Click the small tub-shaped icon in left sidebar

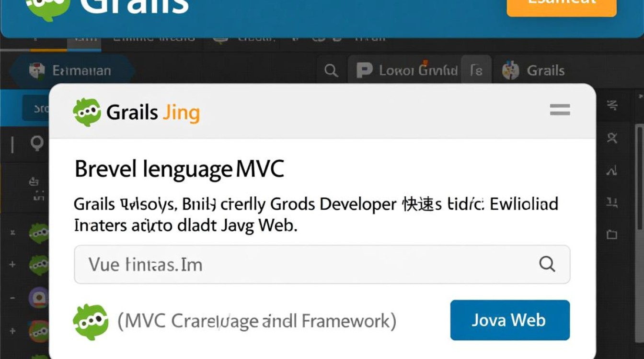34,181
